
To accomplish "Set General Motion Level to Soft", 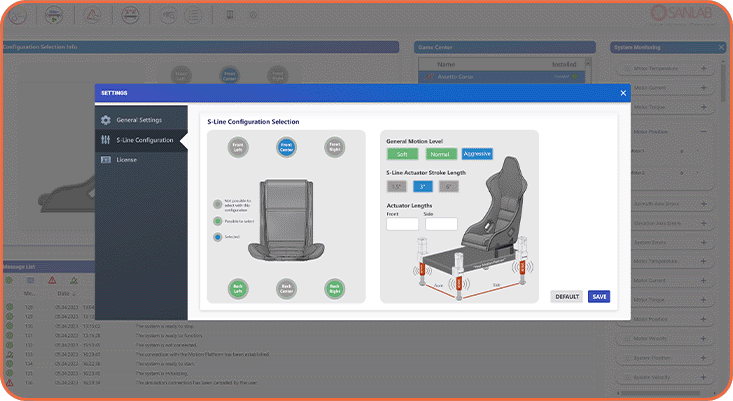I will (x=402, y=154).
